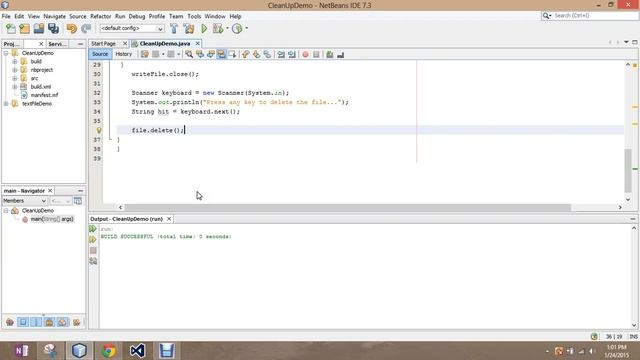Toggle Rectangular Selection in editor toolbar
This screenshot has width=640, height=360.
coord(232,54)
